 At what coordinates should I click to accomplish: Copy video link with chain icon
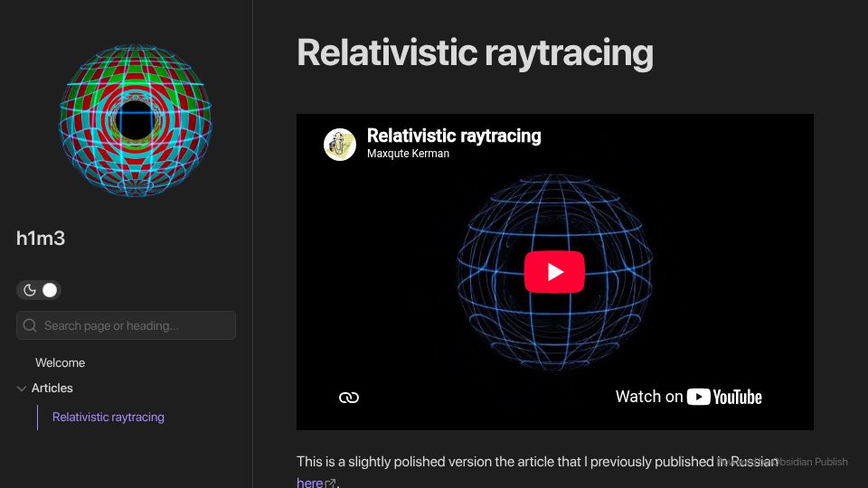(x=349, y=398)
